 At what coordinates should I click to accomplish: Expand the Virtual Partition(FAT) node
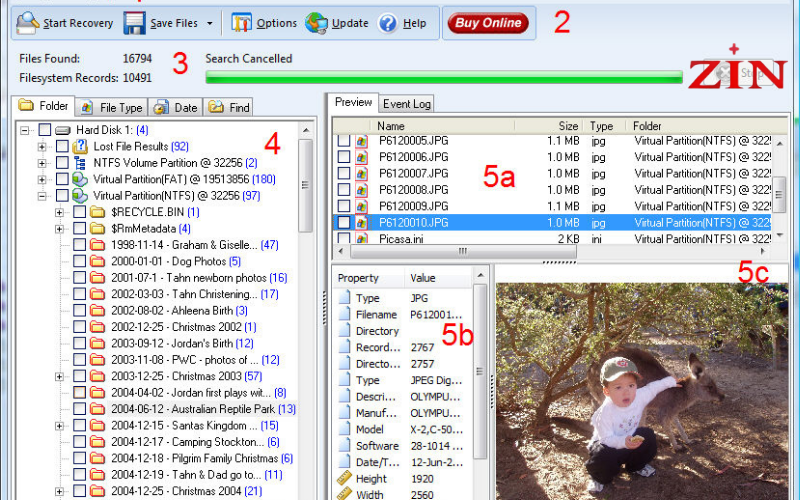pyautogui.click(x=42, y=180)
